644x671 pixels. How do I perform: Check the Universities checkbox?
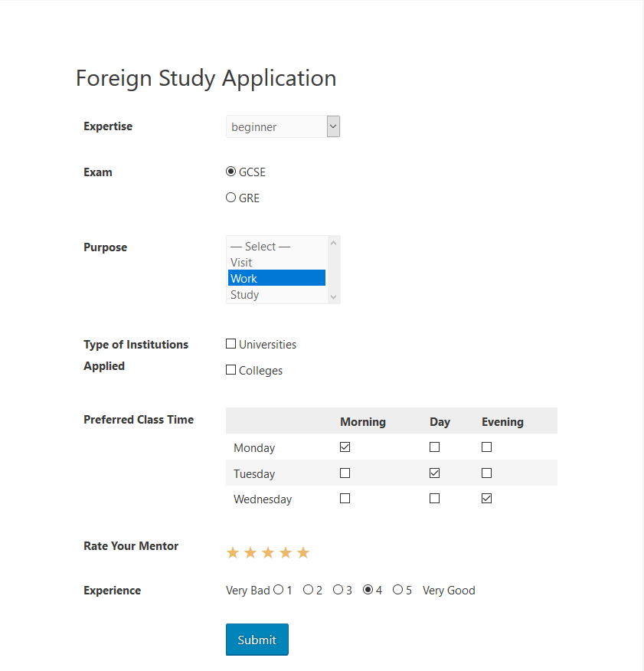coord(230,344)
